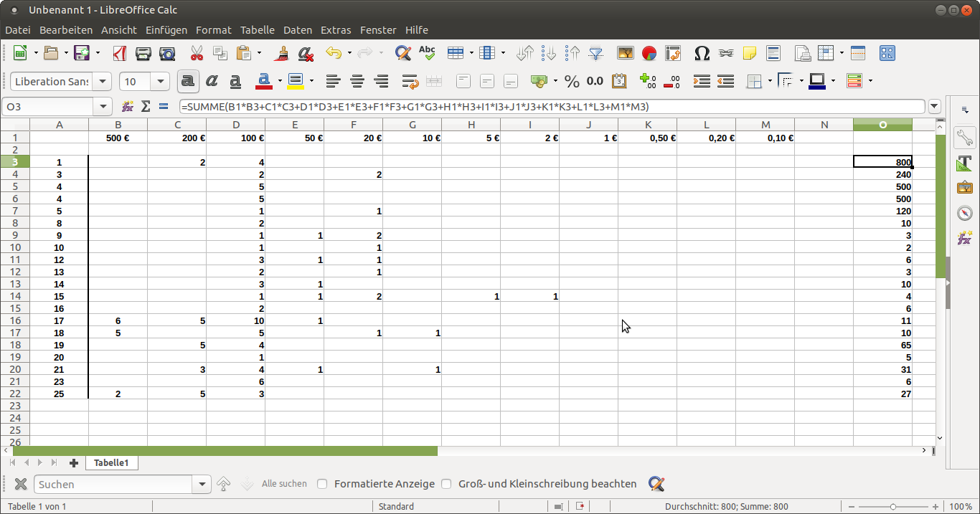Screen dimensions: 980x514
Task: Open the Undo history dropdown arrow
Action: click(x=349, y=53)
